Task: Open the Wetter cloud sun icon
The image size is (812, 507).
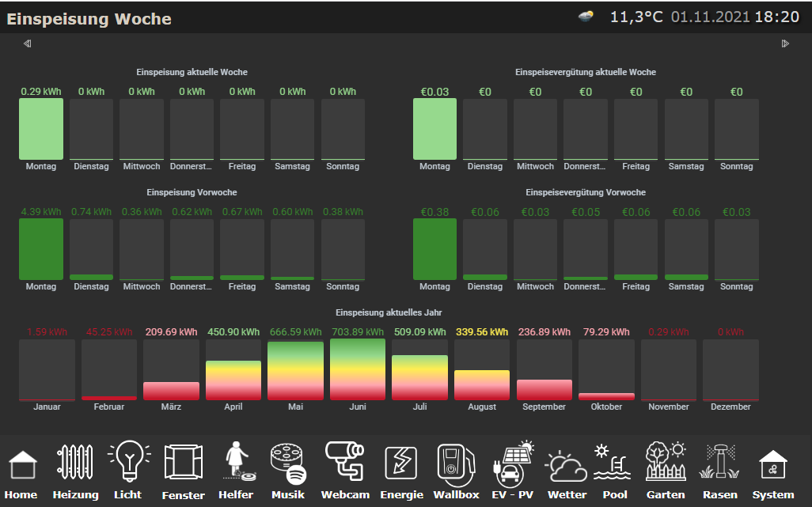Action: tap(566, 466)
